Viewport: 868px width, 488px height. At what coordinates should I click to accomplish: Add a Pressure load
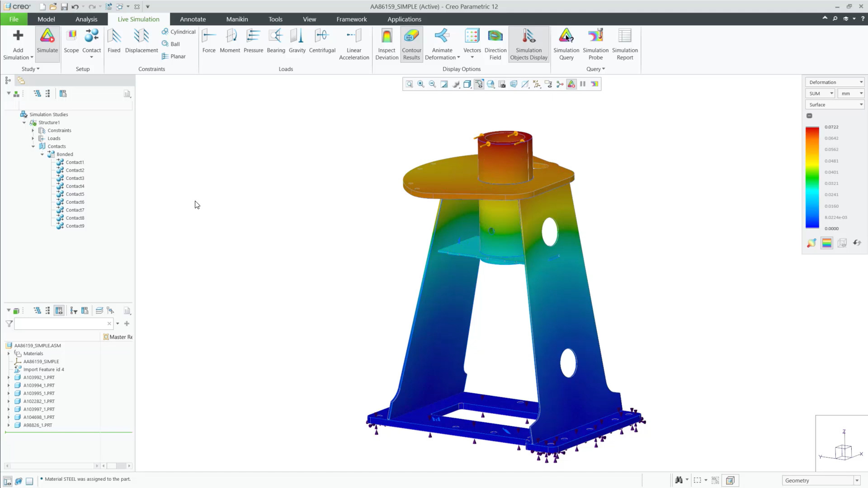(253, 41)
